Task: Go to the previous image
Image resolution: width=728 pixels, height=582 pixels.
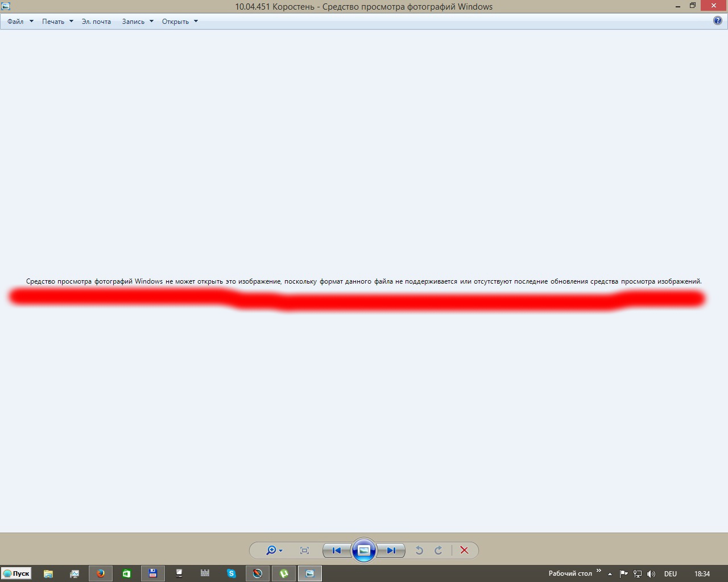Action: (x=336, y=550)
